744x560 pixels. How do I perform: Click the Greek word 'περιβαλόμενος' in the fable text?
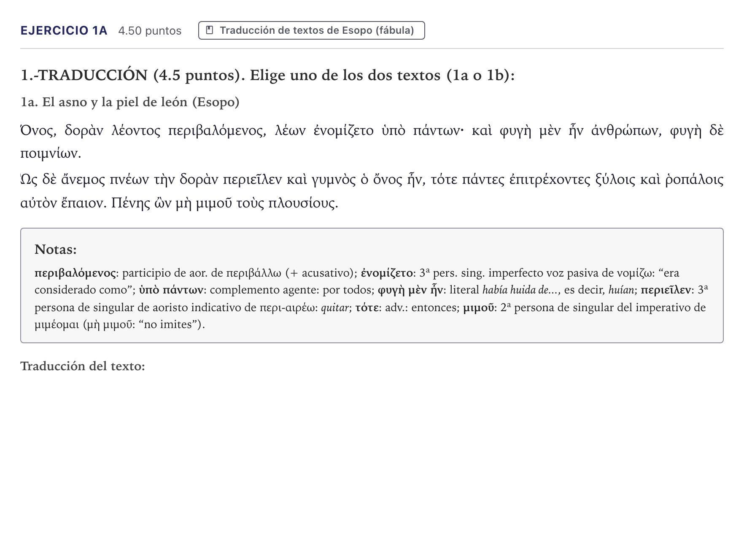pyautogui.click(x=217, y=131)
